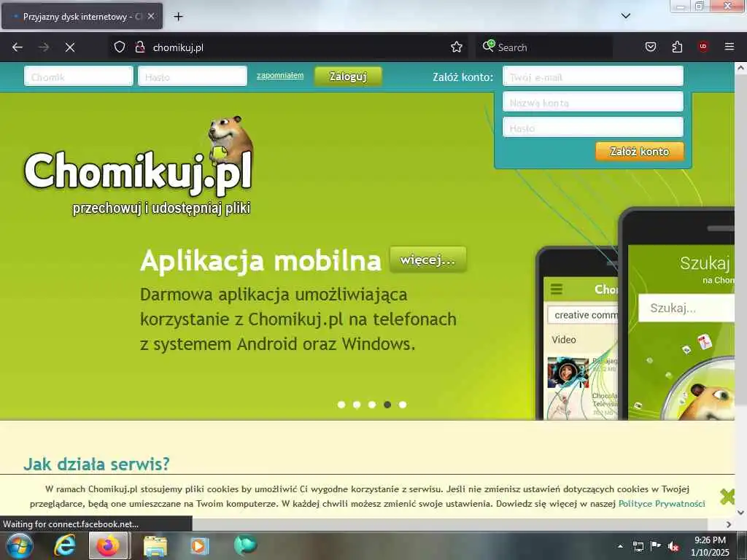
Task: Expand the list all tabs chevron
Action: coord(626,16)
